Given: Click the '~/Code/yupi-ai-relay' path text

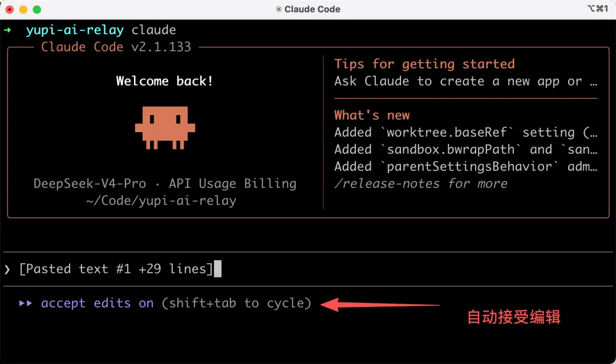Looking at the screenshot, I should 161,201.
